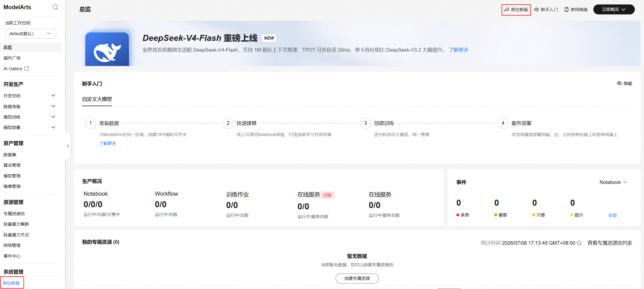Select 总览 in the sidebar
Screen dimensions: 644x289
click(x=31, y=47)
